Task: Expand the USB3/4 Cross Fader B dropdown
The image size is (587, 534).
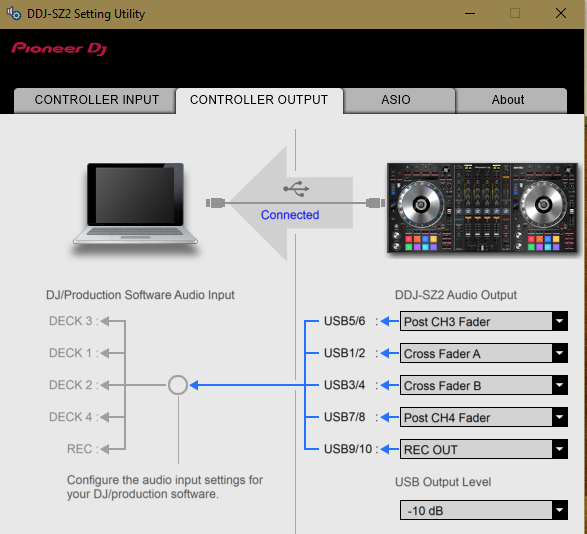Action: click(x=484, y=385)
